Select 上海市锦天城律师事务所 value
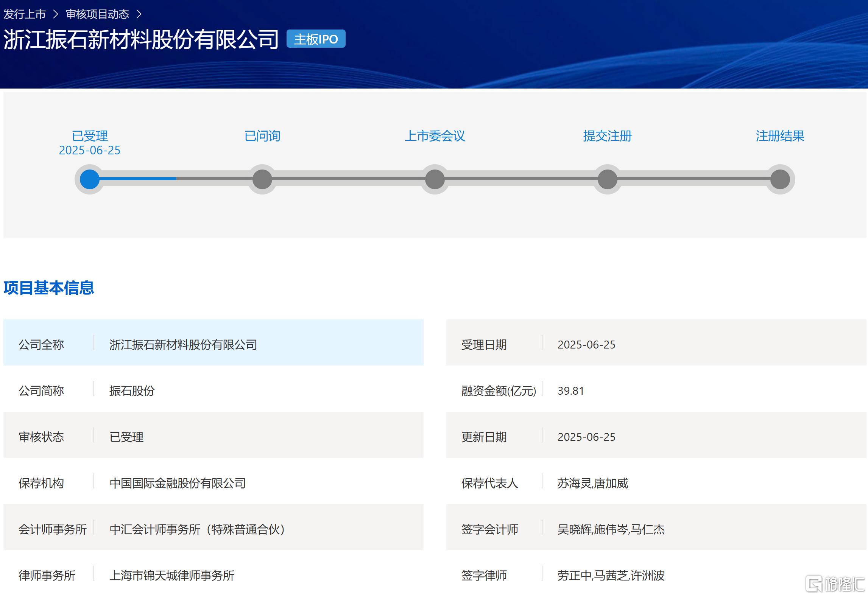The width and height of the screenshot is (868, 596). point(172,575)
